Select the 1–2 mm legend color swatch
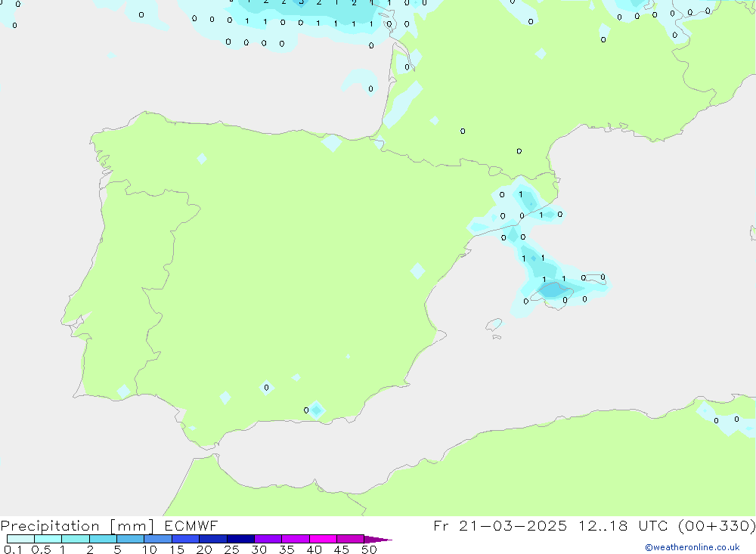This screenshot has width=756, height=554. pyautogui.click(x=75, y=539)
